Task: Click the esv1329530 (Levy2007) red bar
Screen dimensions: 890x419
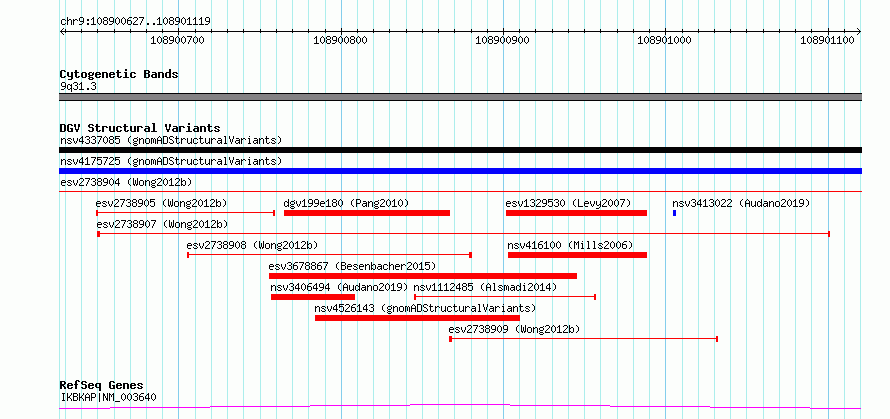Action: tap(576, 213)
